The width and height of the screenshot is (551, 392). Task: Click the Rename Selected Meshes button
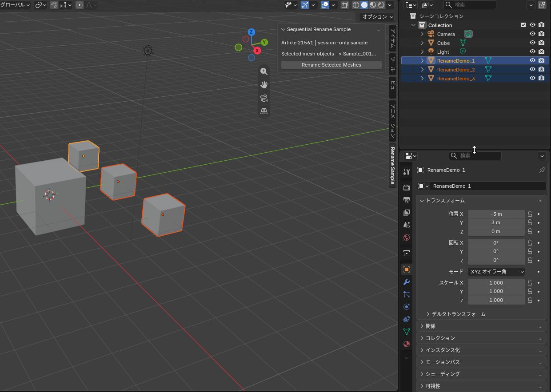click(331, 65)
